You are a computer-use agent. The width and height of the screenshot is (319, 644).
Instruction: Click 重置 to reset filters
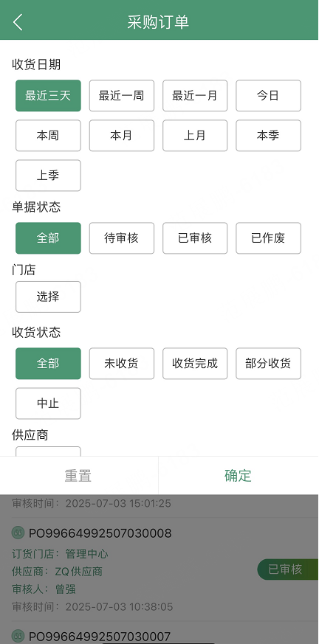(x=79, y=476)
